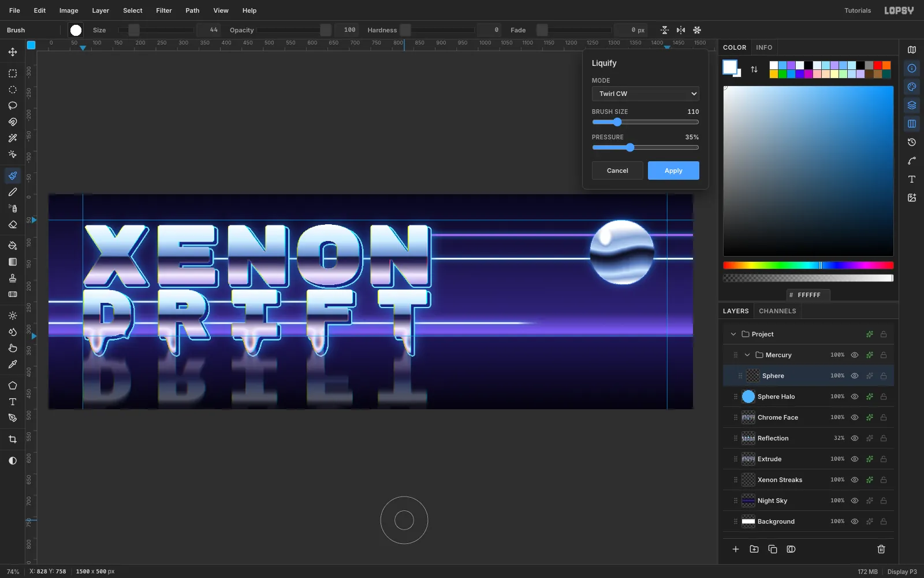Select the Lasso tool
The height and width of the screenshot is (578, 924).
pyautogui.click(x=13, y=106)
